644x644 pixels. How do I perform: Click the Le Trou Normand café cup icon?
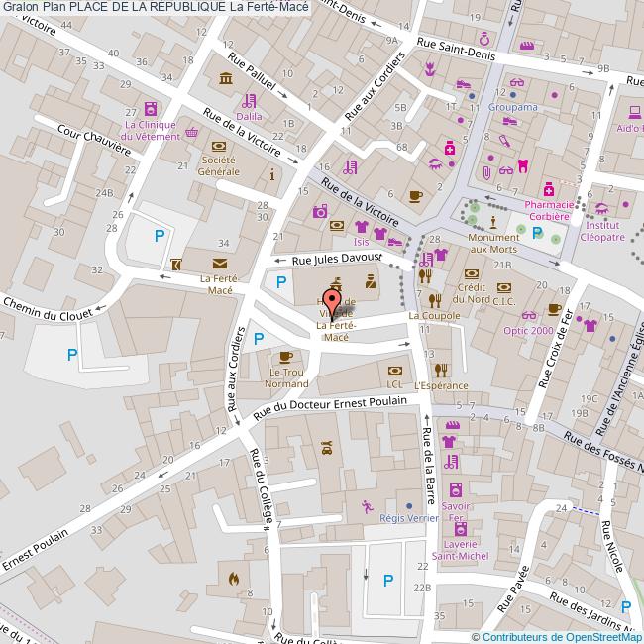tap(286, 356)
